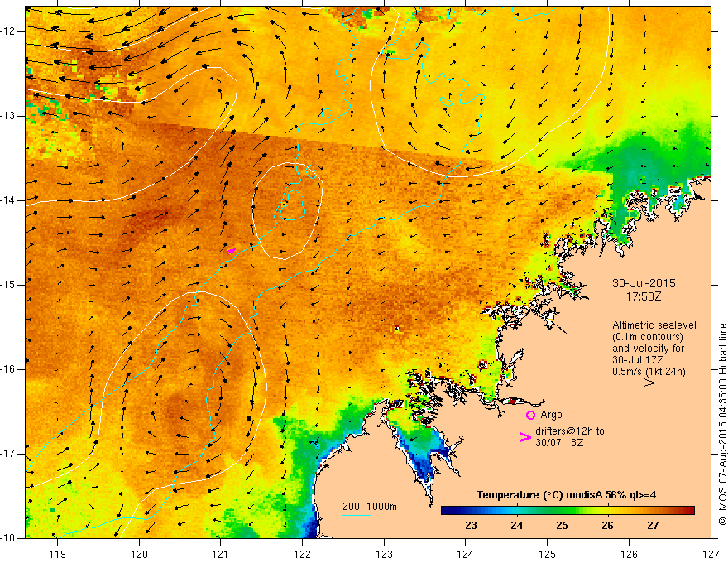Click latitude axis label -13
This screenshot has height=563, width=728.
(8, 116)
